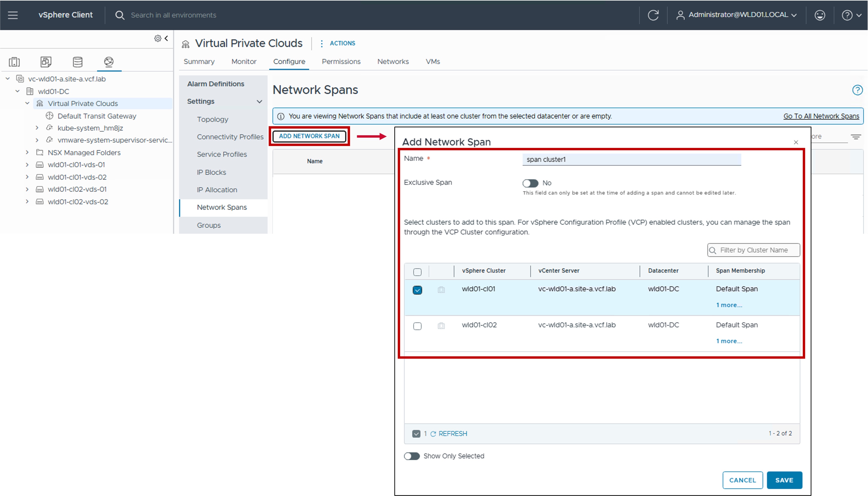
Task: Open the Network Spans help icon
Action: click(x=857, y=90)
